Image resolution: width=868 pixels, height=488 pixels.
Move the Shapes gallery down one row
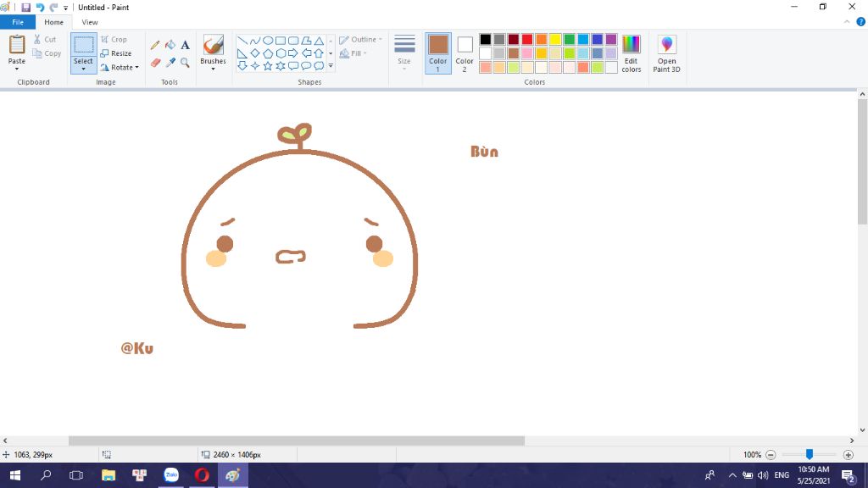coord(331,53)
